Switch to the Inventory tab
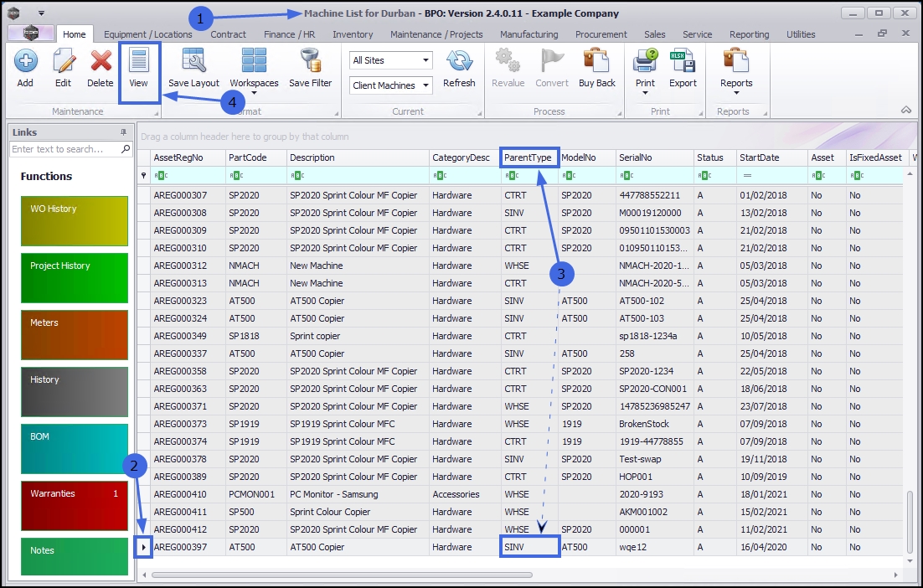 coord(353,34)
